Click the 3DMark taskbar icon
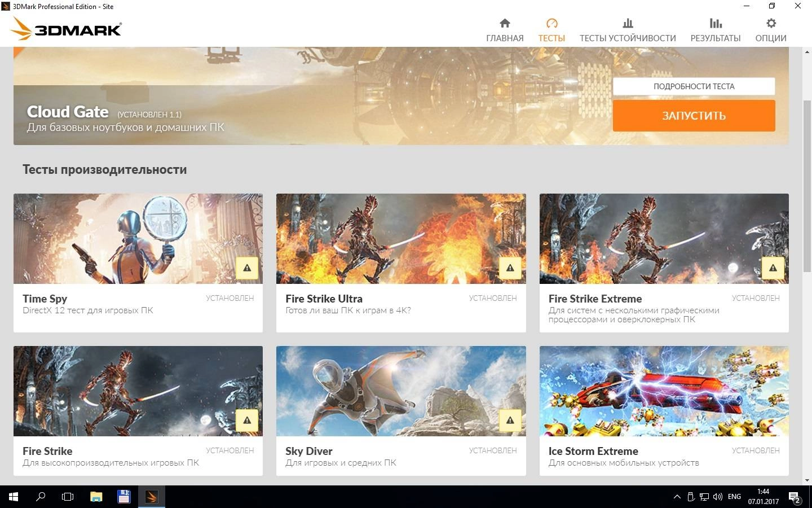The height and width of the screenshot is (508, 812). pos(151,497)
